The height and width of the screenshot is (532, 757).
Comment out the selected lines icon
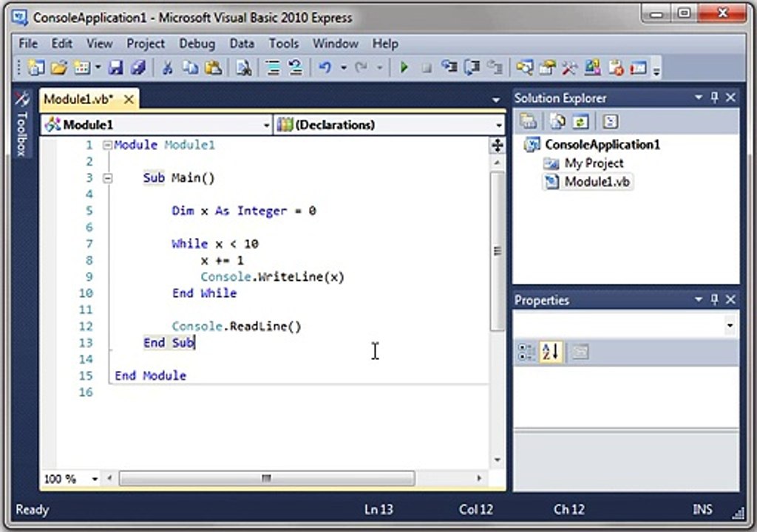[x=273, y=67]
